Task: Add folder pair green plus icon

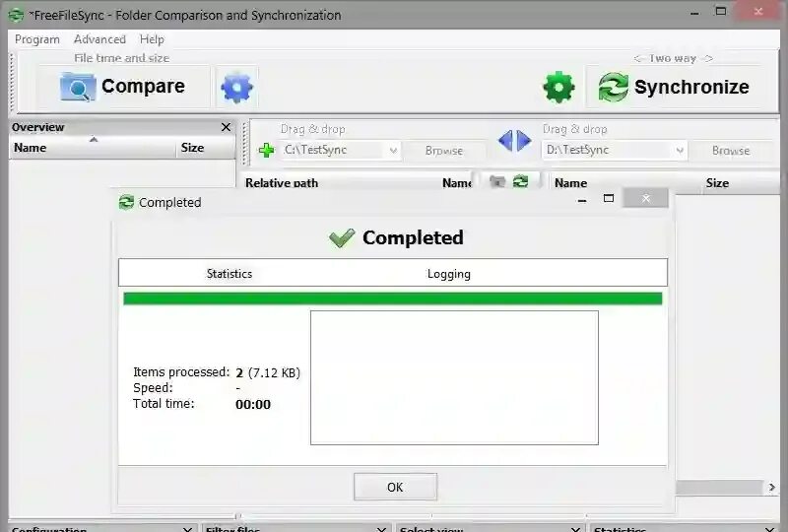Action: 266,150
